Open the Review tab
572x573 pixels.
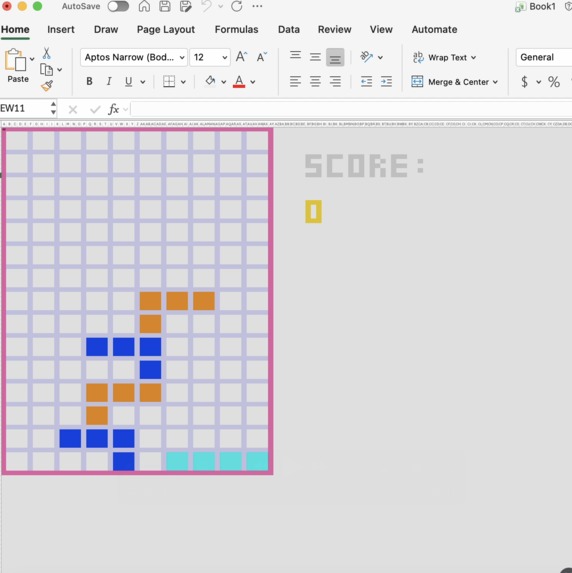point(334,29)
